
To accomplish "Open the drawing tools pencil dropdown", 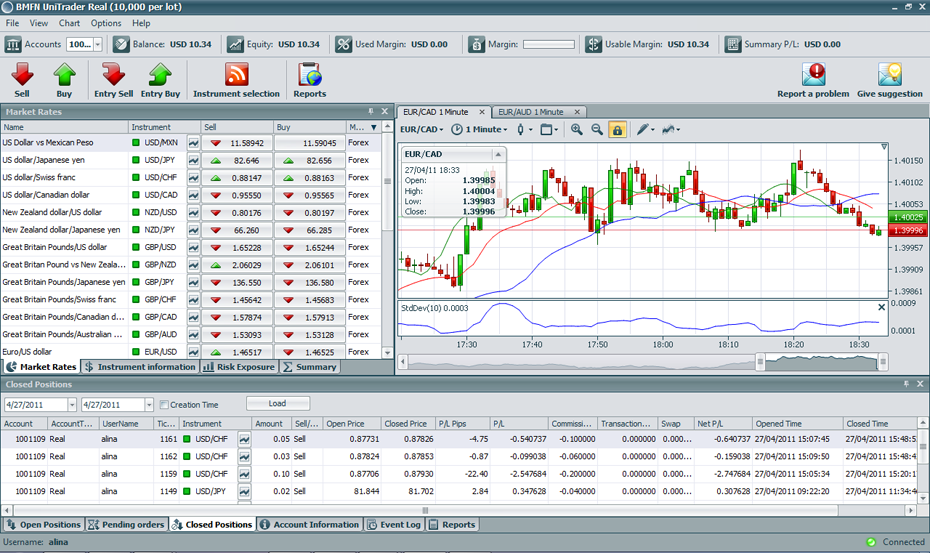I will [x=646, y=129].
